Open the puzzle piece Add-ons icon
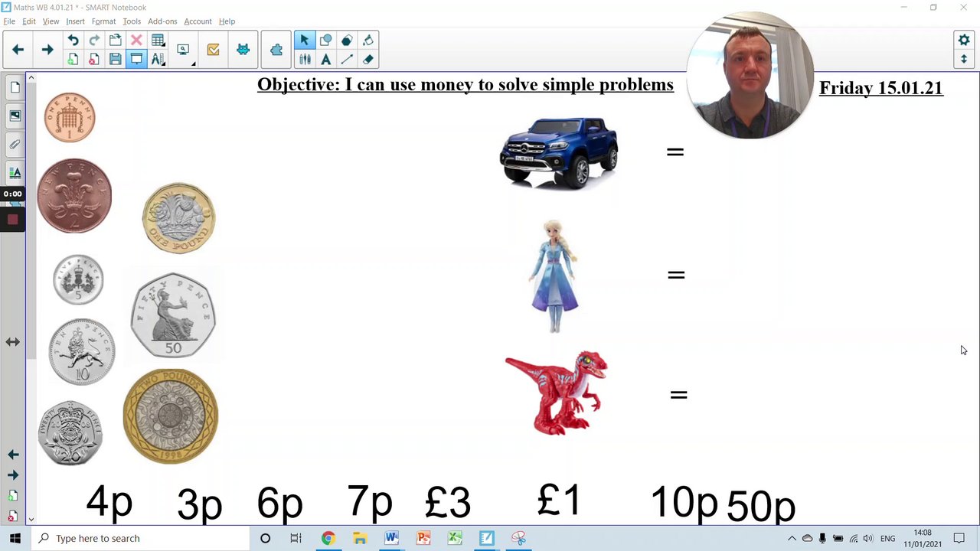The height and width of the screenshot is (551, 980). 276,50
